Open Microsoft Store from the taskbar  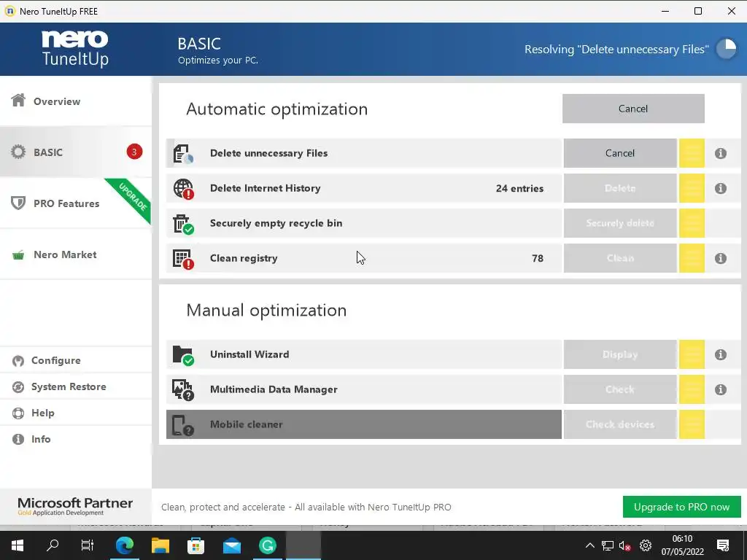[x=196, y=545]
